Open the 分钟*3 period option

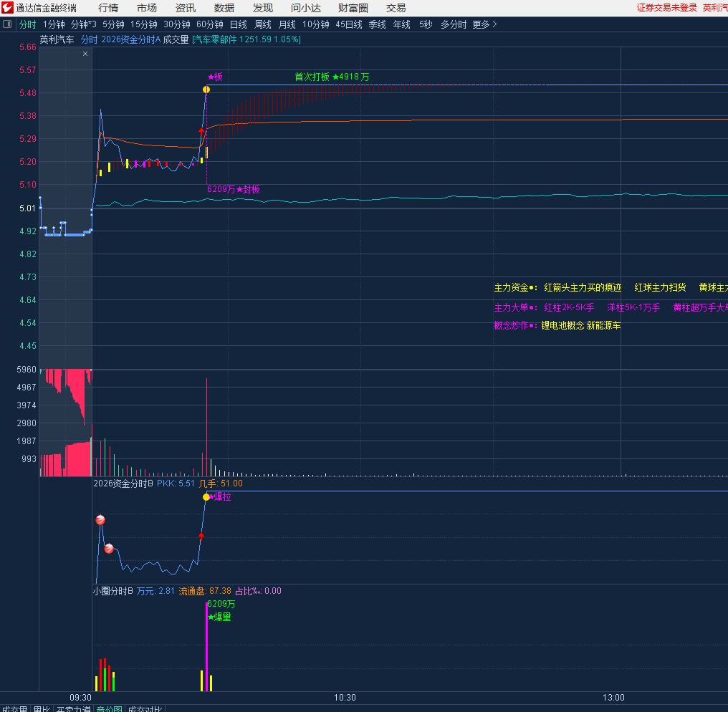pyautogui.click(x=83, y=24)
